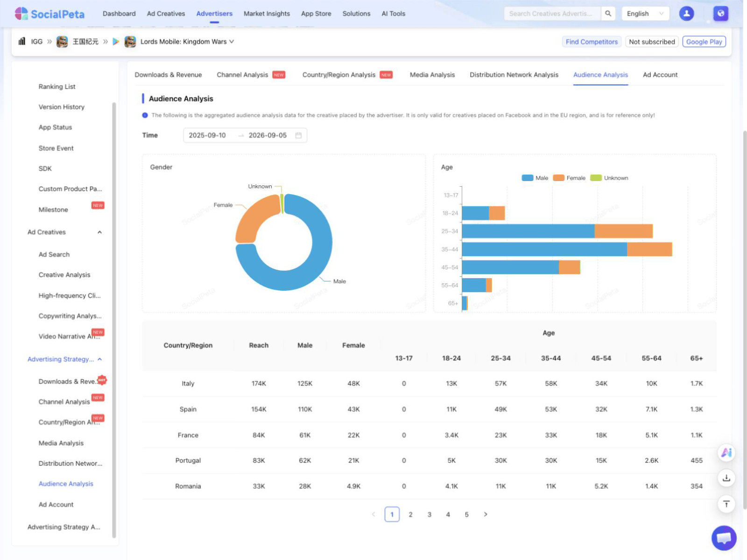
Task: Click the SocialPeta logo
Action: pos(49,14)
